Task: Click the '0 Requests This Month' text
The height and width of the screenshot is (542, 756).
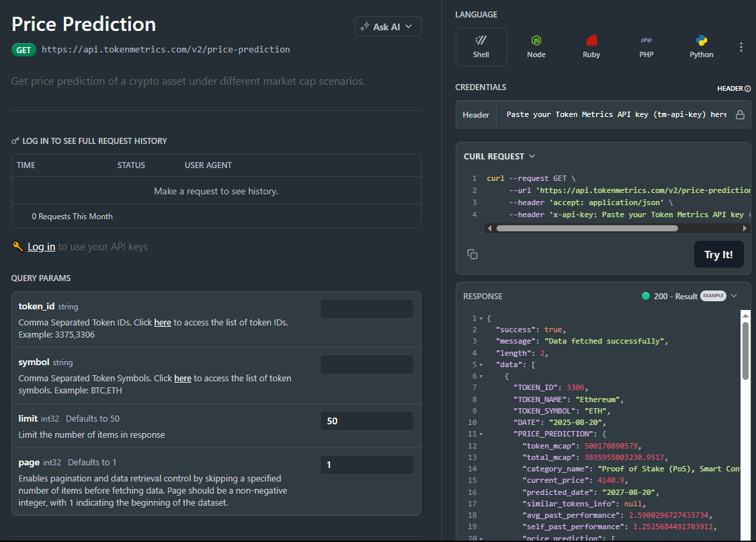Action: pyautogui.click(x=73, y=217)
